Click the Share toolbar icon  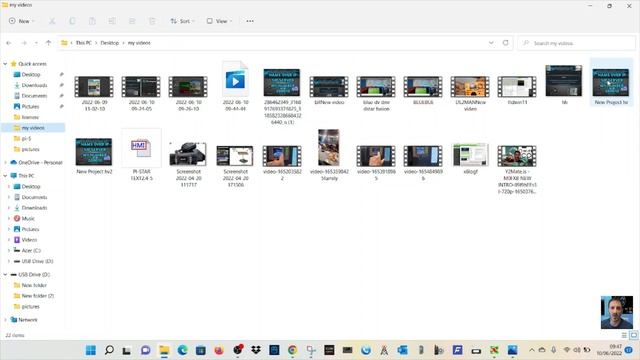point(132,21)
